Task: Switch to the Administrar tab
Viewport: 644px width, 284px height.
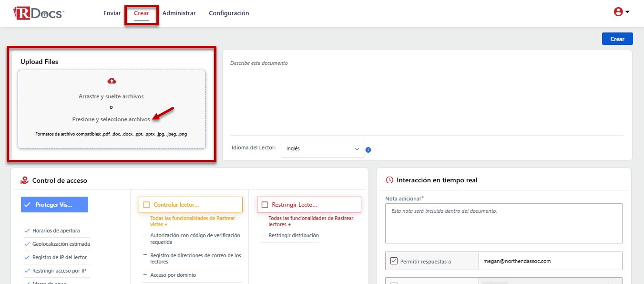Action: point(179,13)
